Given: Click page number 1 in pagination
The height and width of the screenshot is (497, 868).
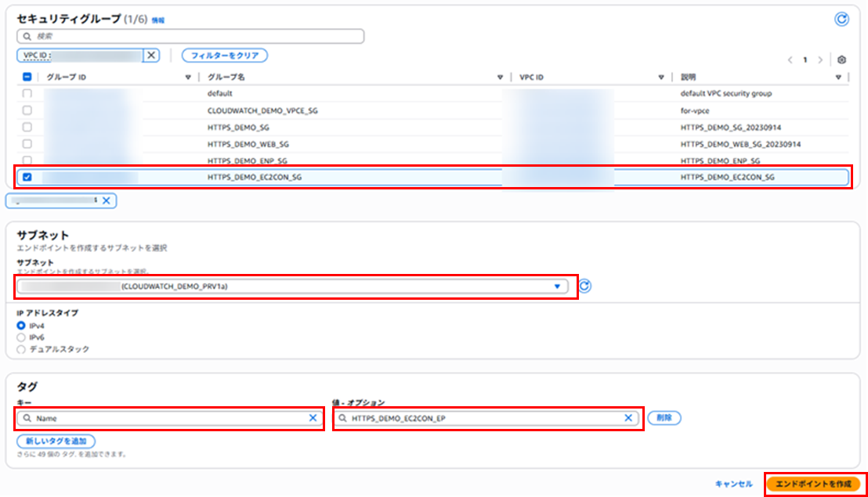Looking at the screenshot, I should coord(805,59).
